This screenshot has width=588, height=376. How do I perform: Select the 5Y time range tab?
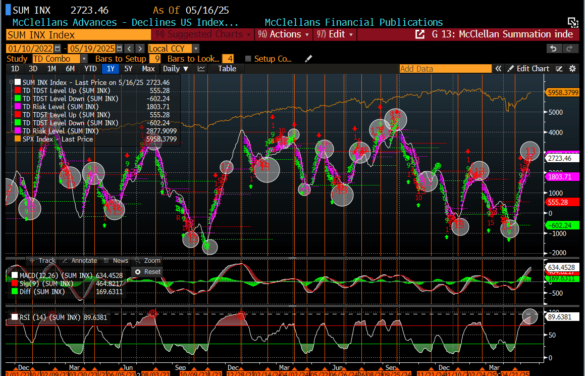[x=128, y=69]
